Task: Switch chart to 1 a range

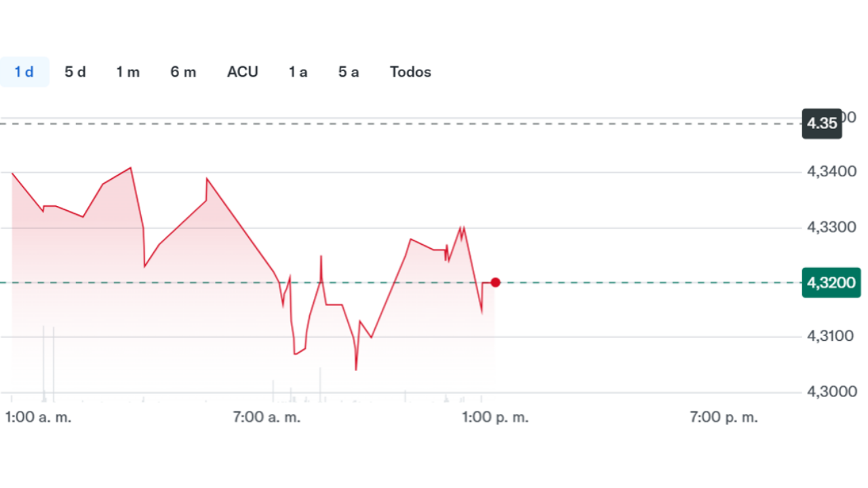Action: point(298,72)
